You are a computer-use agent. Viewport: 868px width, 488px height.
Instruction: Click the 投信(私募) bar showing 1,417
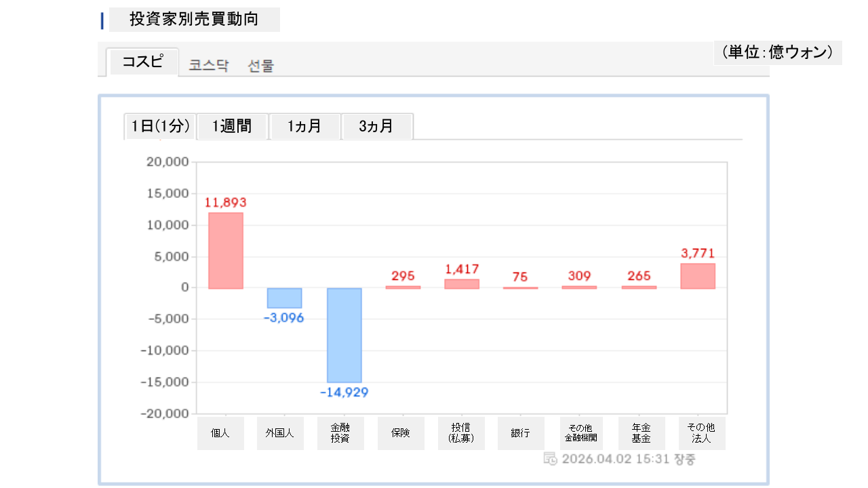pos(462,284)
